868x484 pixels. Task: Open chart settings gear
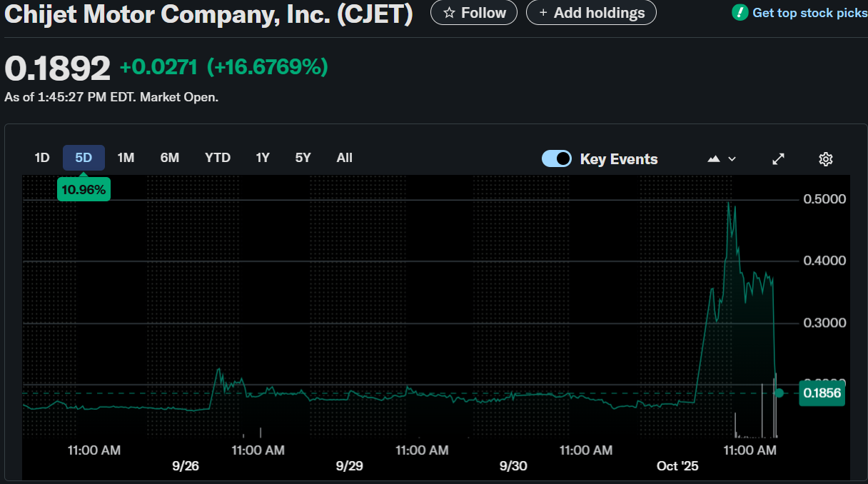point(826,158)
